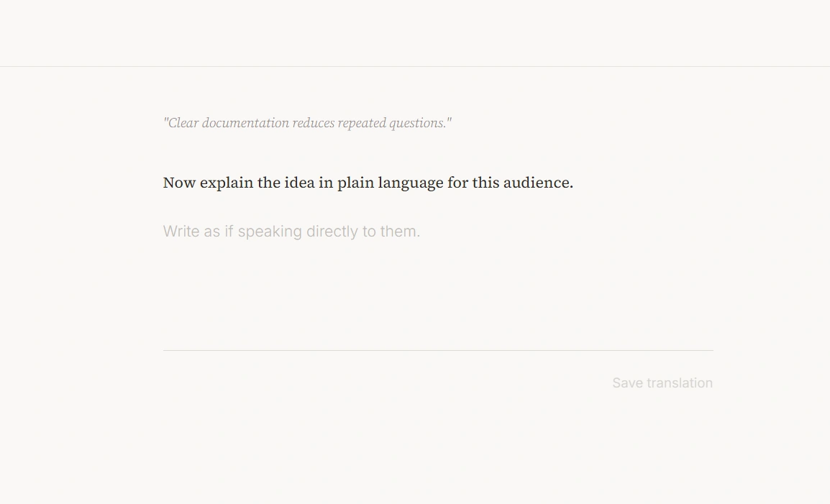
Task: Submit using the Save translation link
Action: [x=662, y=383]
